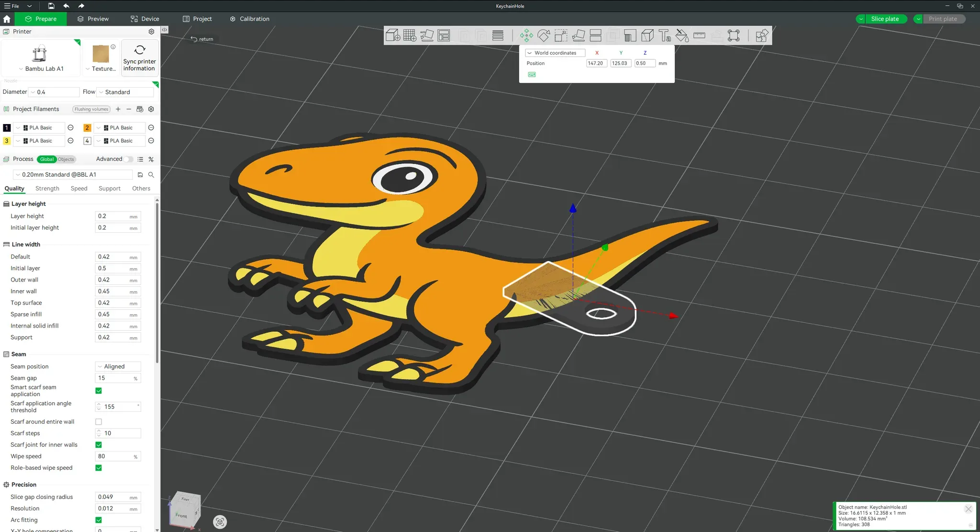Open the Measure tool
Screen dimensions: 980x532
pyautogui.click(x=699, y=35)
